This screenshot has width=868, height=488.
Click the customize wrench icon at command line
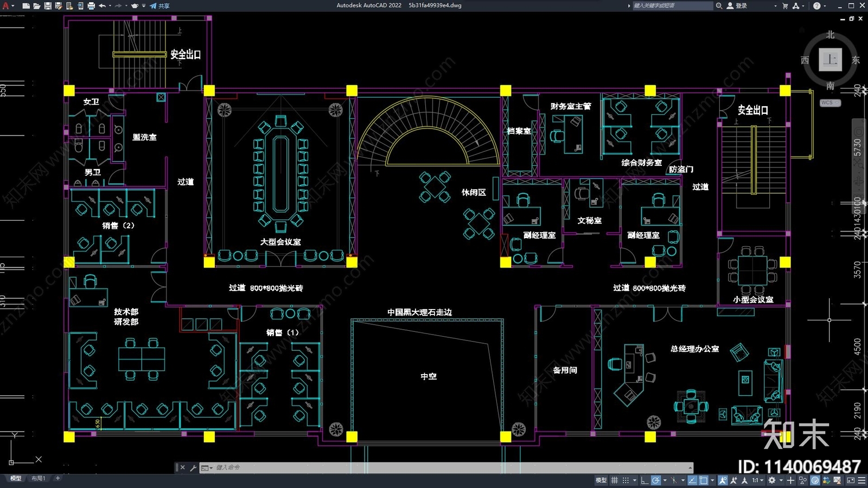click(193, 467)
